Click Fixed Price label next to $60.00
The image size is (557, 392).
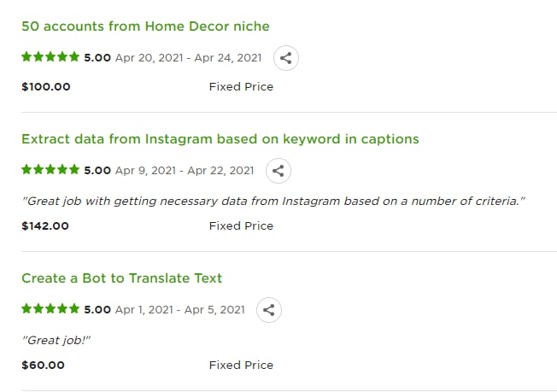coord(241,365)
